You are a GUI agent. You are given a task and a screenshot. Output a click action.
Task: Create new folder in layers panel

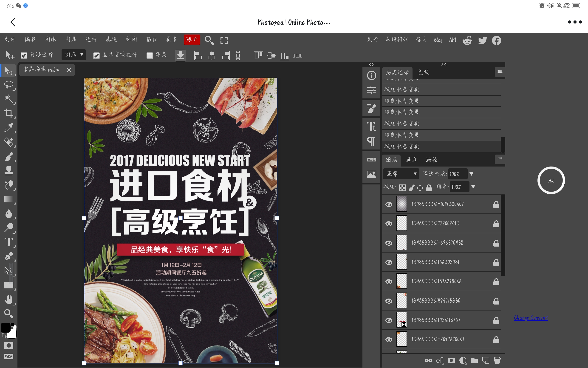474,360
